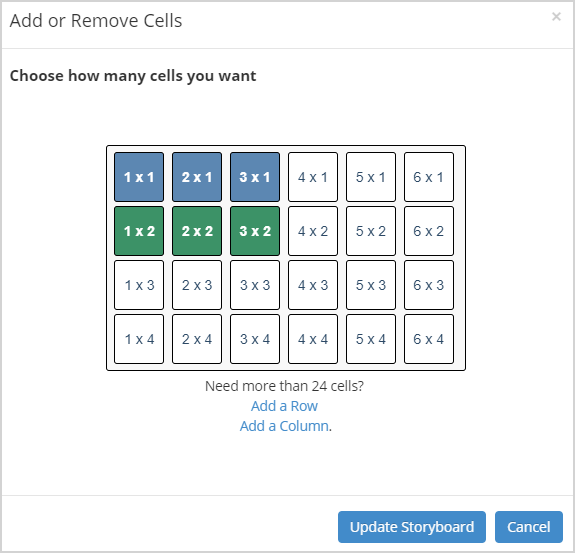Choose the 6 x 1 grid cell
575x553 pixels.
tap(429, 177)
